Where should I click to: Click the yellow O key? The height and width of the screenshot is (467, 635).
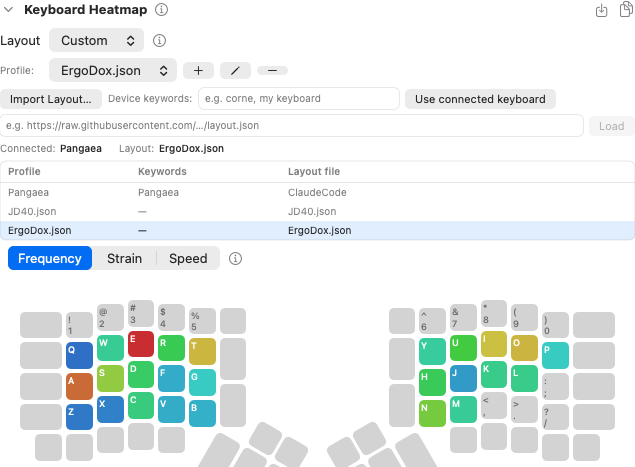[x=524, y=348]
